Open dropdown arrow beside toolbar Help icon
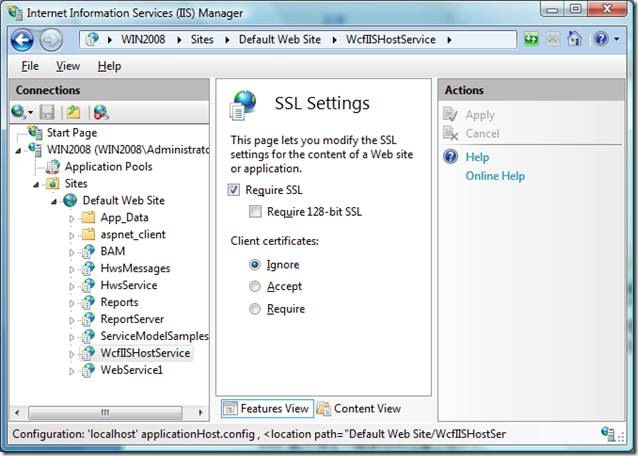 (x=617, y=39)
